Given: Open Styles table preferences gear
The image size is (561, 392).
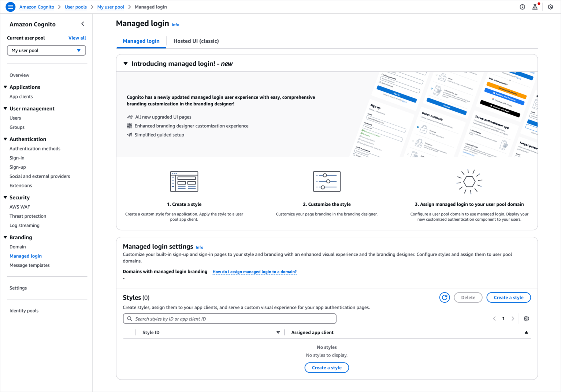Looking at the screenshot, I should click(526, 318).
